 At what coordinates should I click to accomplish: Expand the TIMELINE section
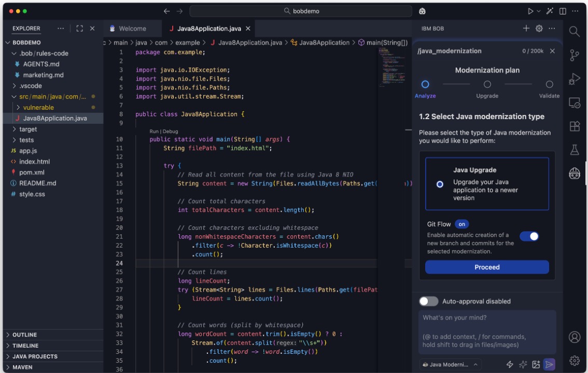click(x=53, y=346)
